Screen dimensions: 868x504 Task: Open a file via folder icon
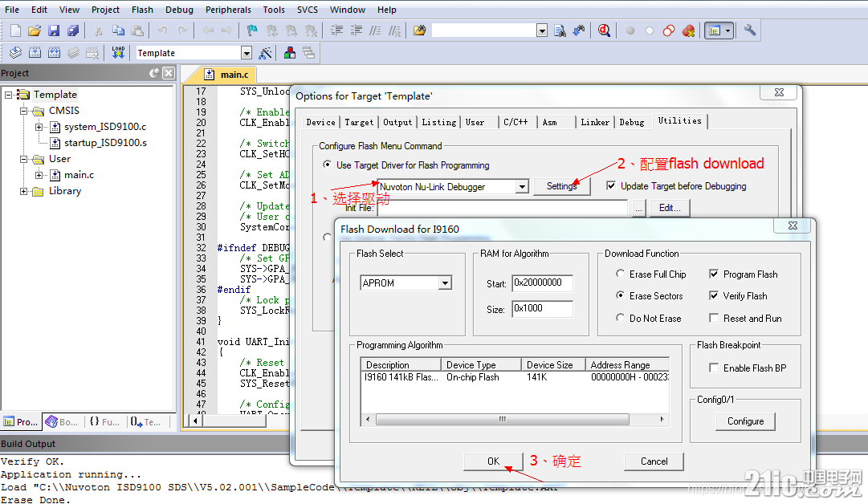[x=35, y=30]
